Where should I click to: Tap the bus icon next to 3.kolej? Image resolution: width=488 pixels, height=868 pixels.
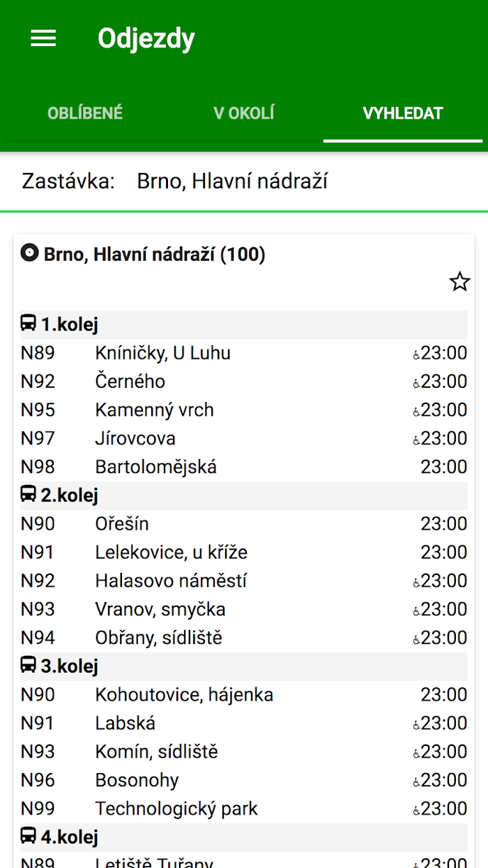click(x=29, y=666)
